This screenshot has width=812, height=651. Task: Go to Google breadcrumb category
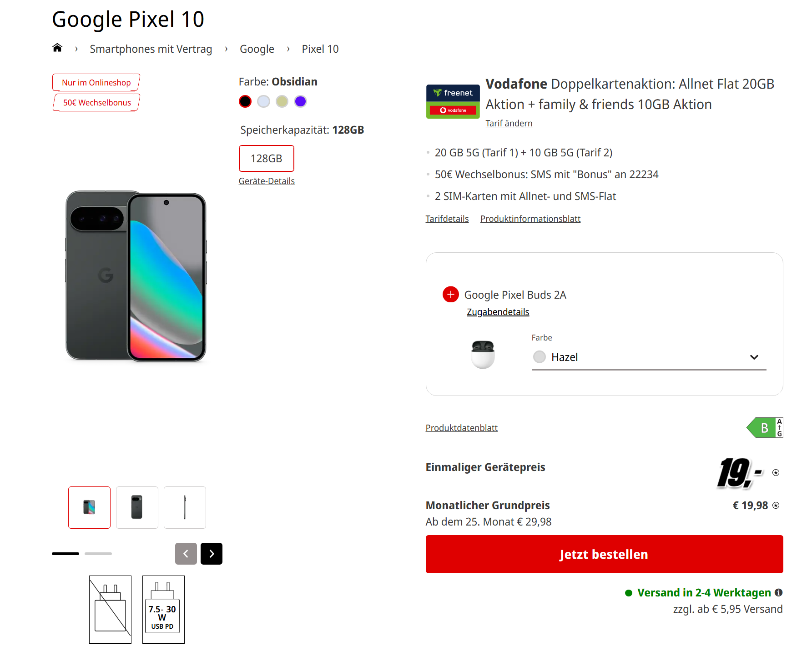click(x=257, y=49)
